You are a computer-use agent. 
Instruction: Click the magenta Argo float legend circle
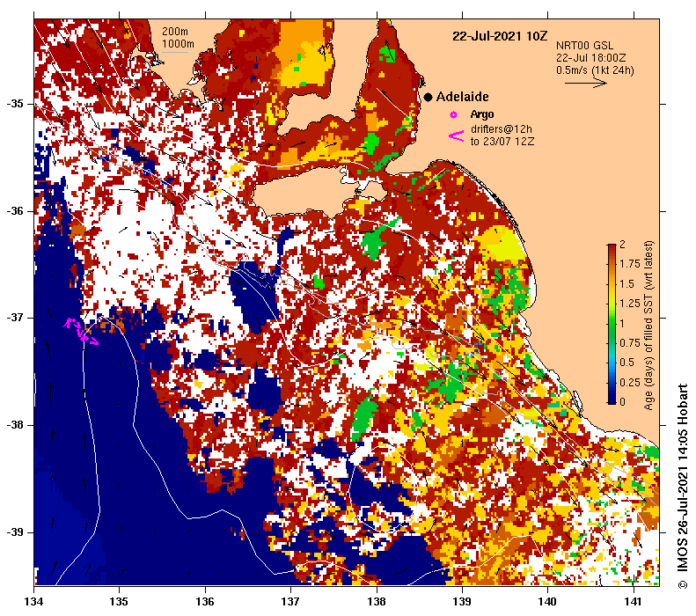[x=453, y=115]
